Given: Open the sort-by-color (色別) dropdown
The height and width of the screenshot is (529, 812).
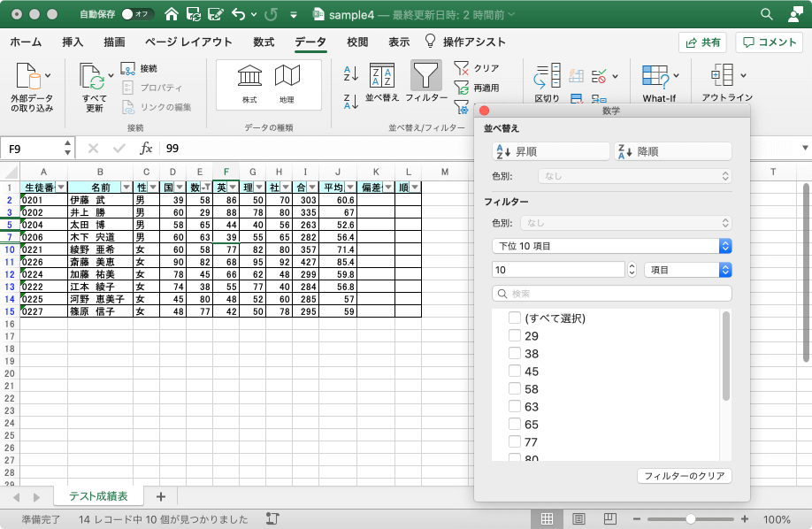Looking at the screenshot, I should point(635,176).
